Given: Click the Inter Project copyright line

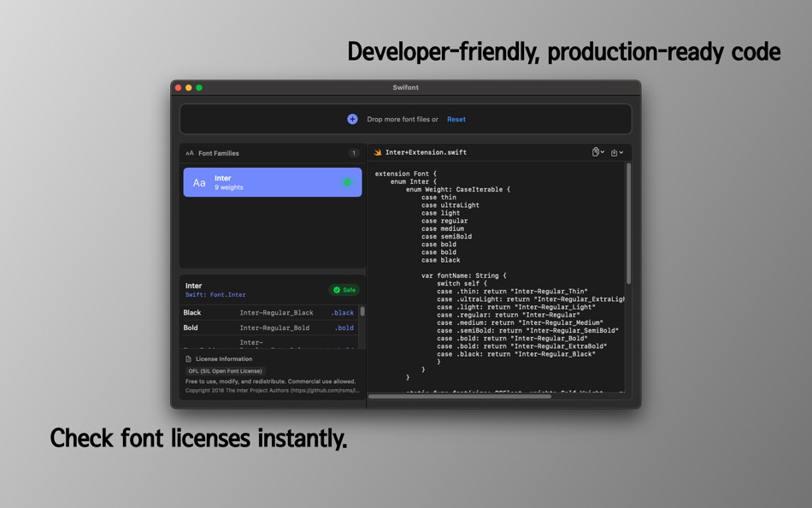Looking at the screenshot, I should pos(273,390).
